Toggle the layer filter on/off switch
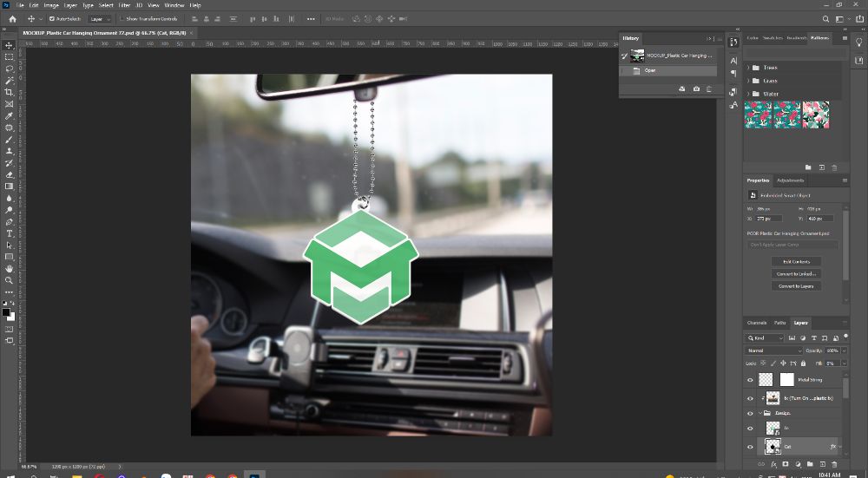The height and width of the screenshot is (478, 868). (x=845, y=337)
